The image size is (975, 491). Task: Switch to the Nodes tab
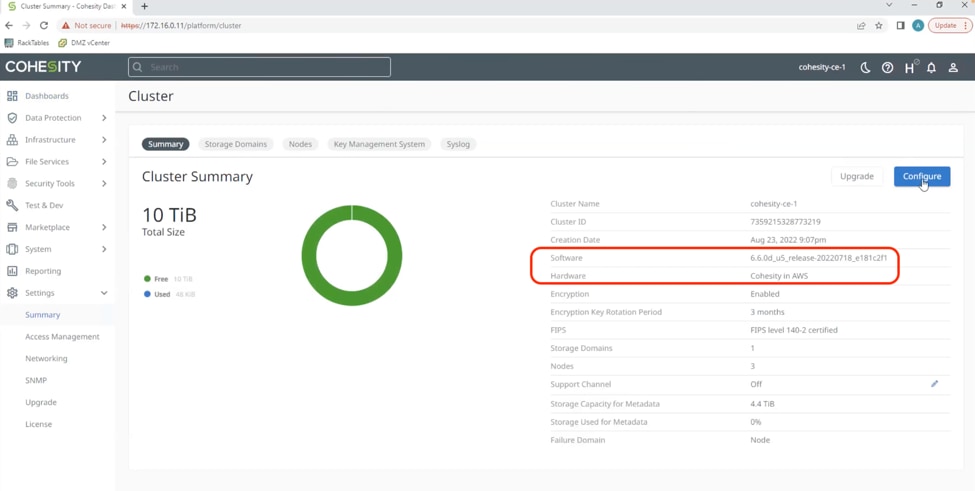(300, 144)
